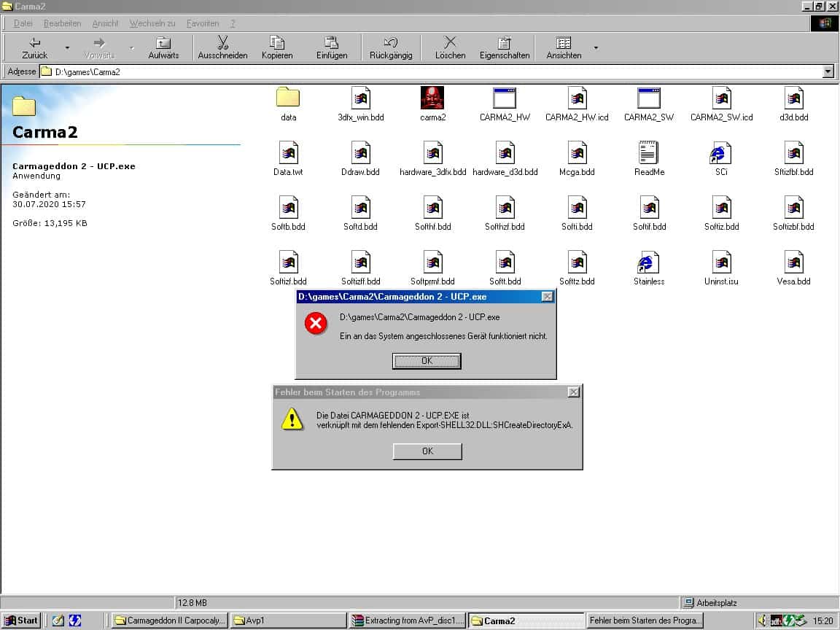
Task: Click OK in the UCP.exe error dialog
Action: pos(427,360)
